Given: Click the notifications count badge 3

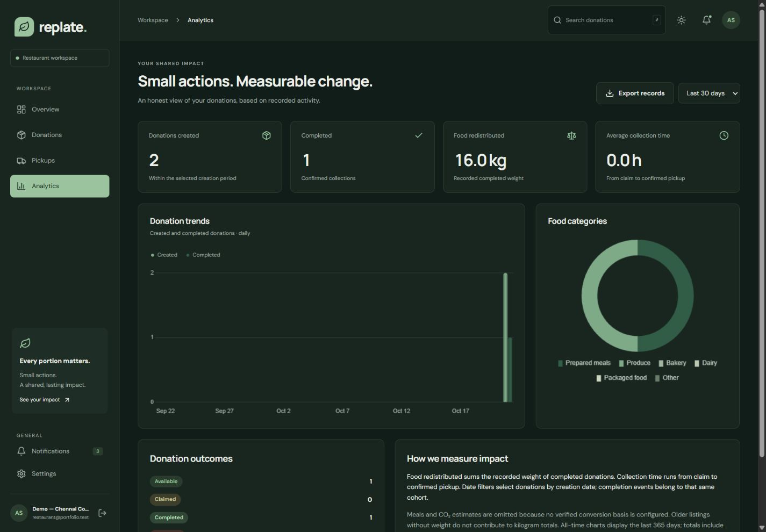Looking at the screenshot, I should pyautogui.click(x=97, y=451).
